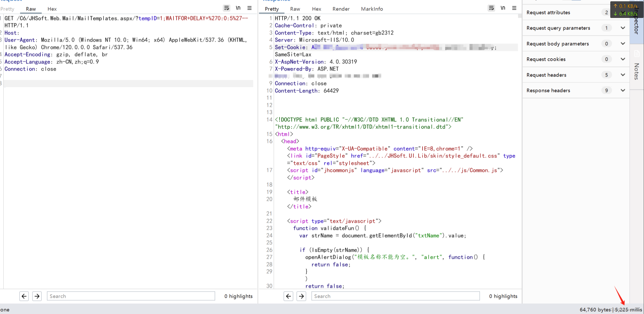
Task: Click the openAlertDialog line
Action: click(395, 257)
